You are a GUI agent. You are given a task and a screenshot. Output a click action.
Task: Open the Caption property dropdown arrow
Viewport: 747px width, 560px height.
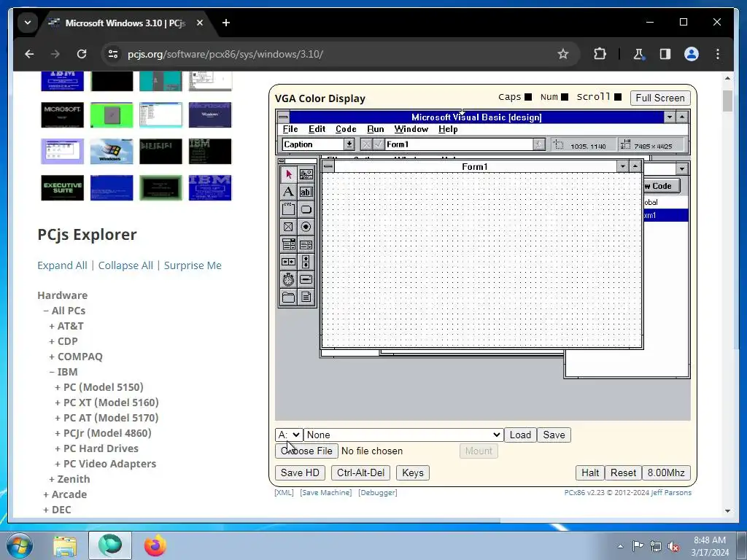coord(349,144)
